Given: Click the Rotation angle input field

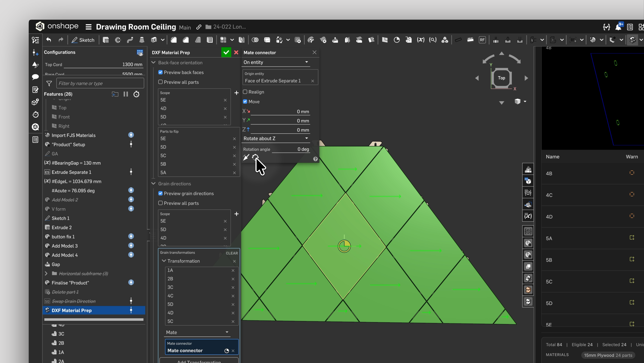Looking at the screenshot, I should [291, 149].
